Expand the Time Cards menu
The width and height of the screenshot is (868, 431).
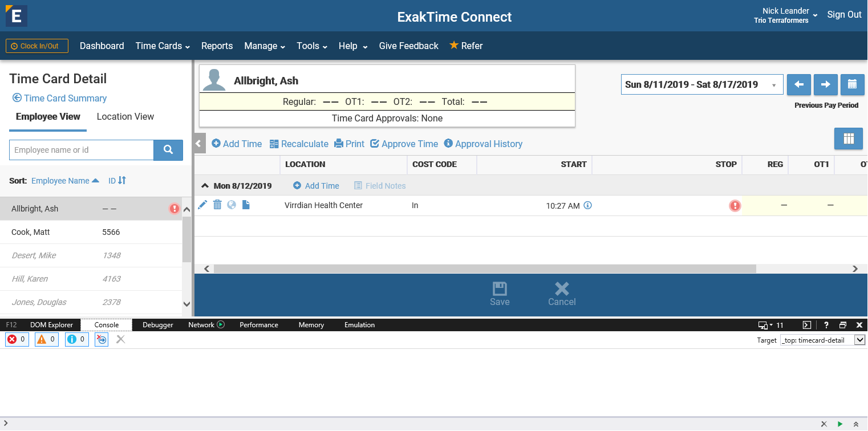pos(163,46)
